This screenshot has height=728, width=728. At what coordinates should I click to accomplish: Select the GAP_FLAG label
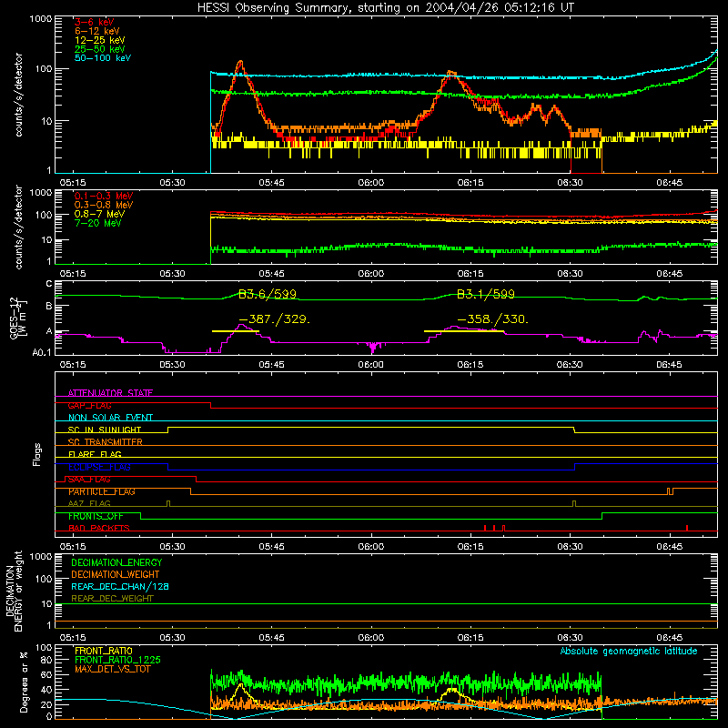(89, 405)
